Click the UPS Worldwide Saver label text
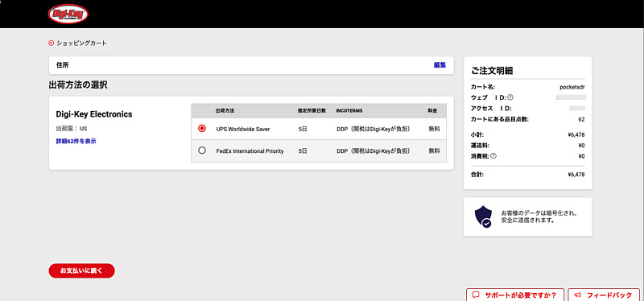Viewport: 644px width, 301px height. (243, 129)
